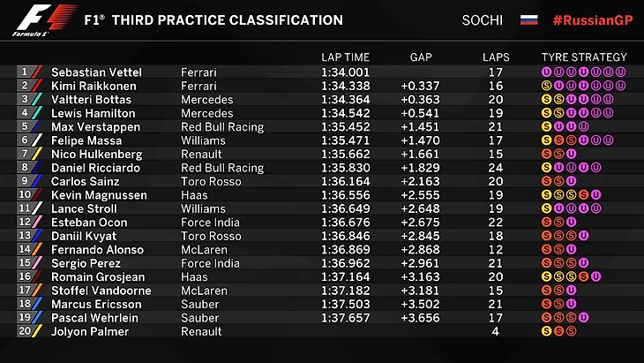This screenshot has width=644, height=363.
Task: Click the yellow soft tyre in Stroll's row
Action: point(548,208)
